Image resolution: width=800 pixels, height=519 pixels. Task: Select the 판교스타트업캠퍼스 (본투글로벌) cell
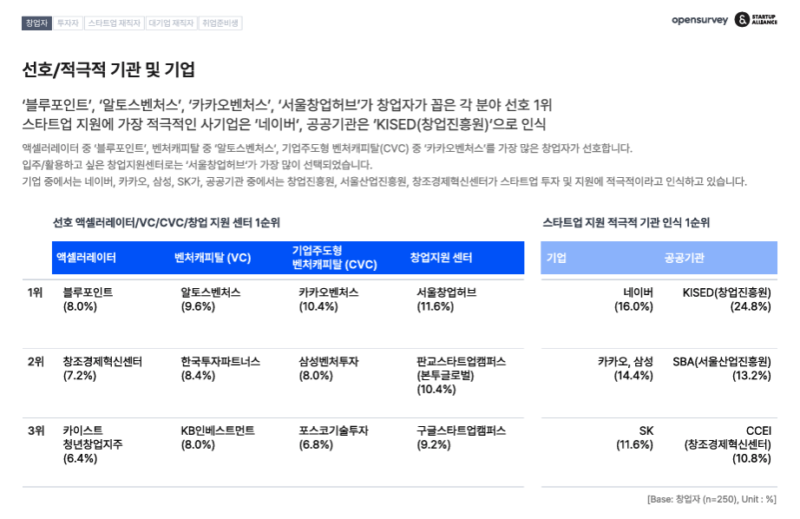461,375
